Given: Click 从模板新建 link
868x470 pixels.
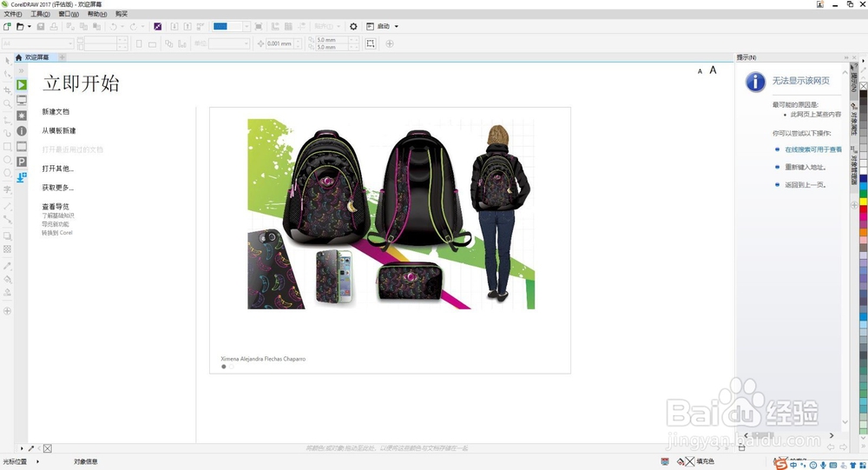Looking at the screenshot, I should tap(59, 131).
